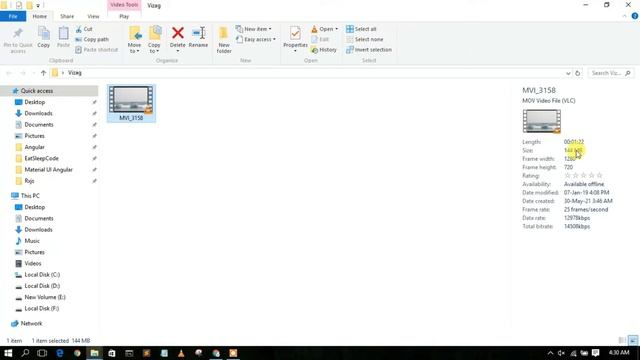640x360 pixels.
Task: Select Network in navigation pane
Action: coord(31,323)
